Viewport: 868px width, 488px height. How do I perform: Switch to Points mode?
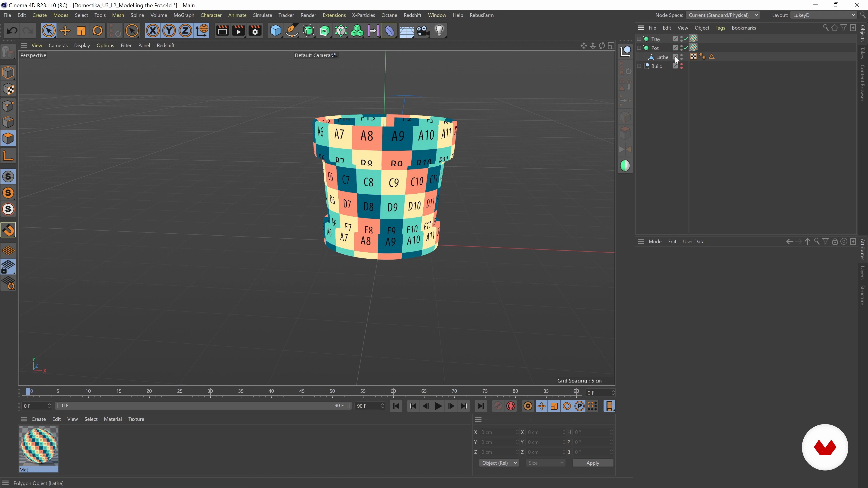pos(8,106)
